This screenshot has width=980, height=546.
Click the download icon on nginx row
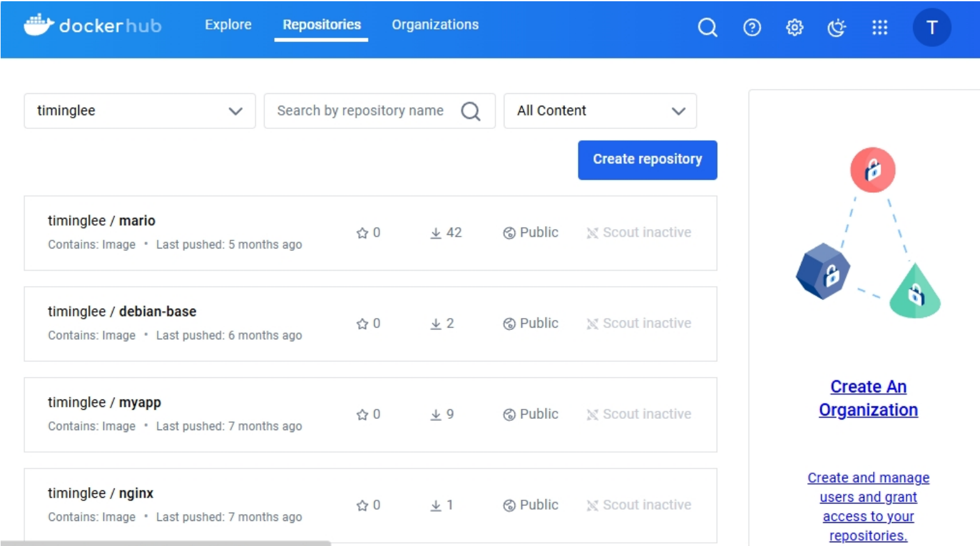[436, 505]
